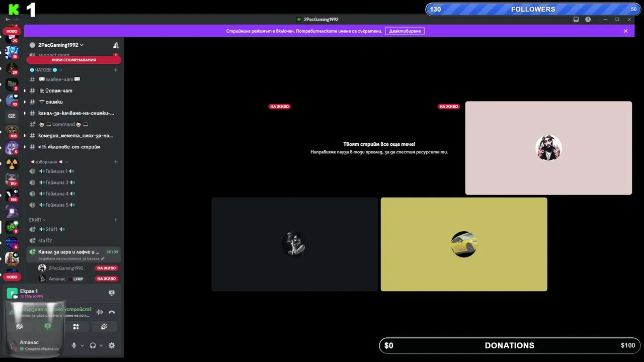
Task: Open the inbox icon in title bar
Action: point(576,20)
